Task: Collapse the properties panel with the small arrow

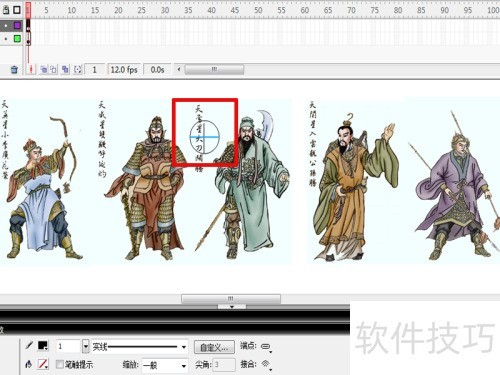Action: [232, 307]
